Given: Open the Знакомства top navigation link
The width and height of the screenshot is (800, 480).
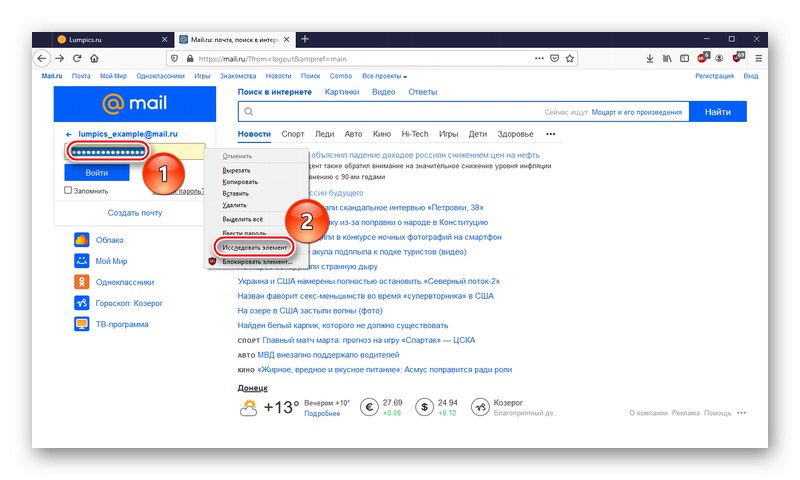Looking at the screenshot, I should (x=238, y=76).
